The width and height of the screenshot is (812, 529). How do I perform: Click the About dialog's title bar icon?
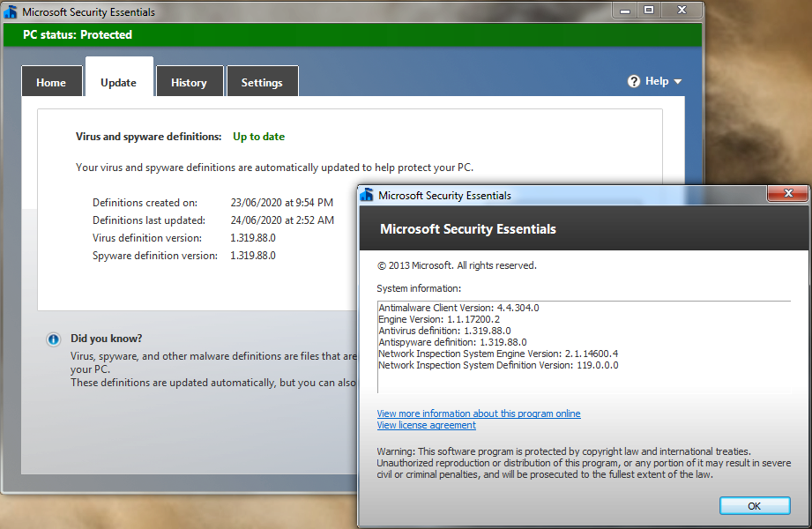tap(367, 195)
